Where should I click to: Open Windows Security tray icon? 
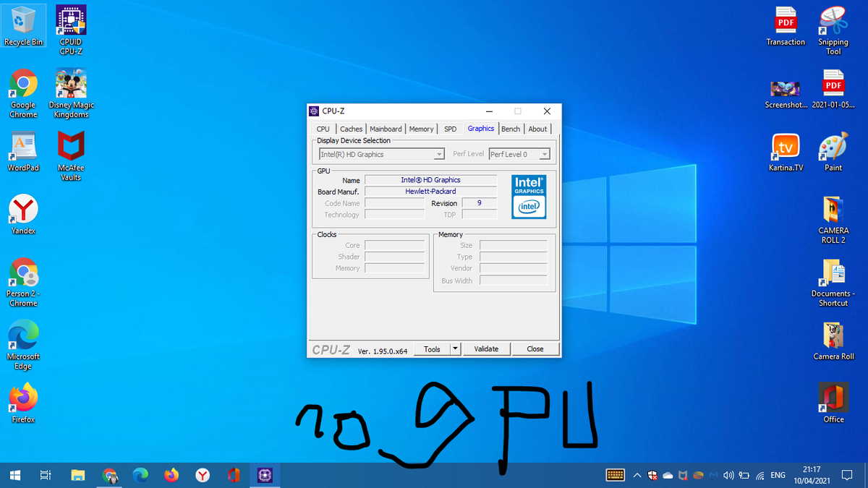(x=653, y=475)
